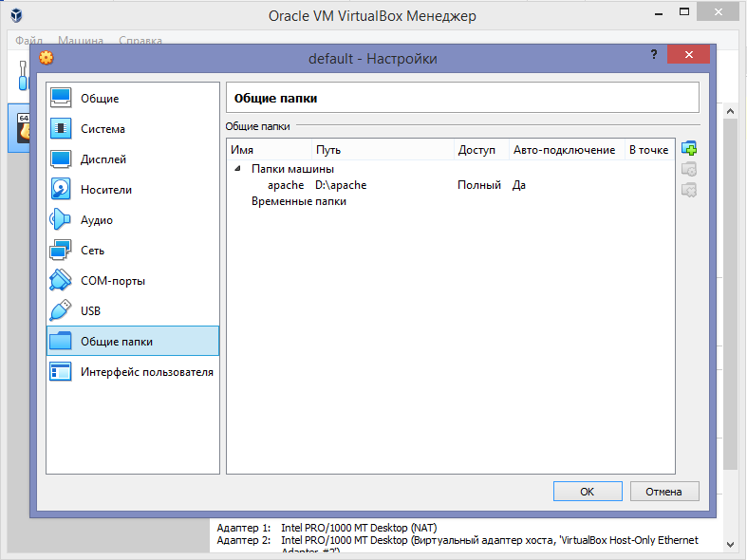Image resolution: width=747 pixels, height=560 pixels.
Task: Click the General settings monitor icon
Action: click(61, 99)
